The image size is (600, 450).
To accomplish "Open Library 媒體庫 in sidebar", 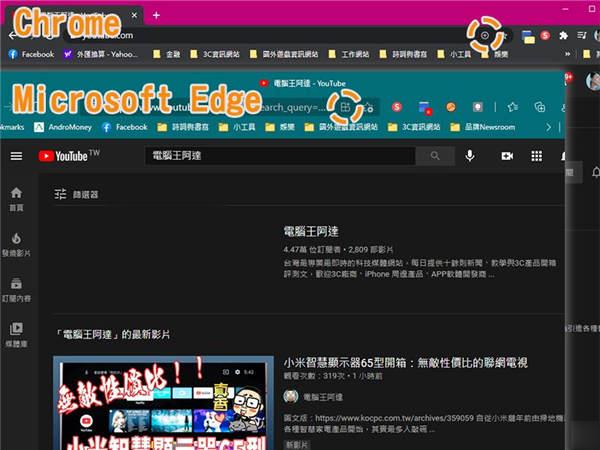I will tap(16, 335).
